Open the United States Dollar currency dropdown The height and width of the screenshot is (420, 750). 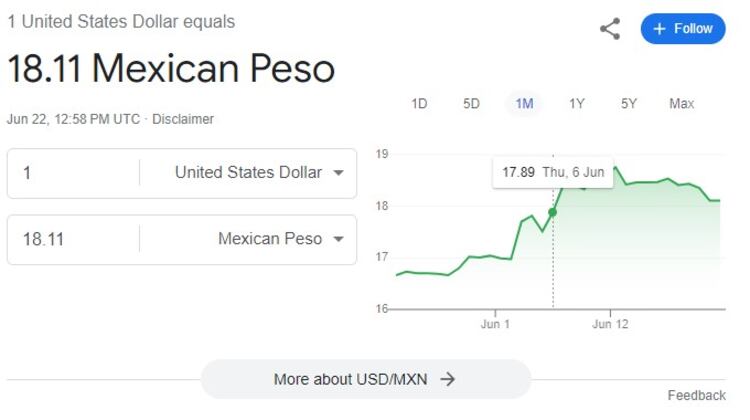(x=259, y=173)
